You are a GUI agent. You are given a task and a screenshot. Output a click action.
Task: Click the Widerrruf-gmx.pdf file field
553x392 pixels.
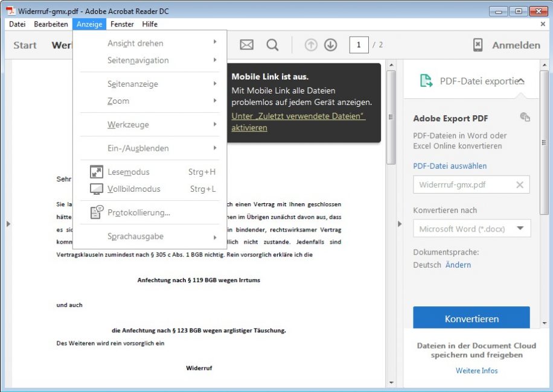pos(471,185)
